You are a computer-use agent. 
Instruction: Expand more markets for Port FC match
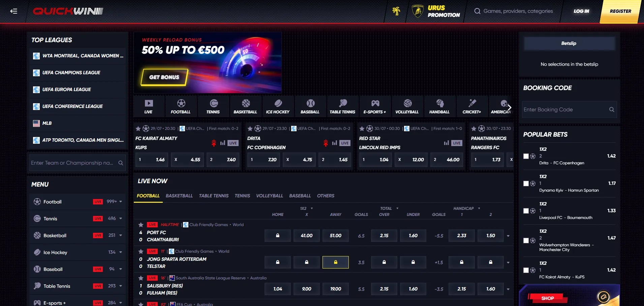pos(508,235)
